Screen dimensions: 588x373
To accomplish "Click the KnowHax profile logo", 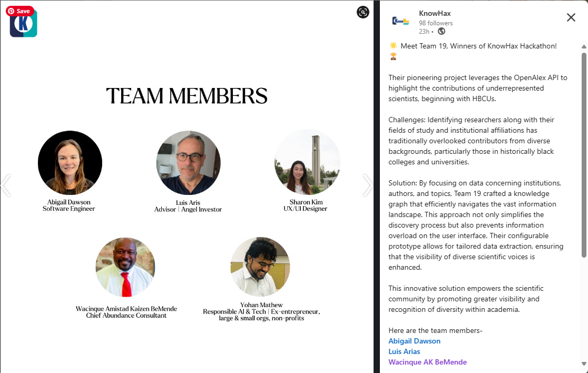I will coord(401,21).
